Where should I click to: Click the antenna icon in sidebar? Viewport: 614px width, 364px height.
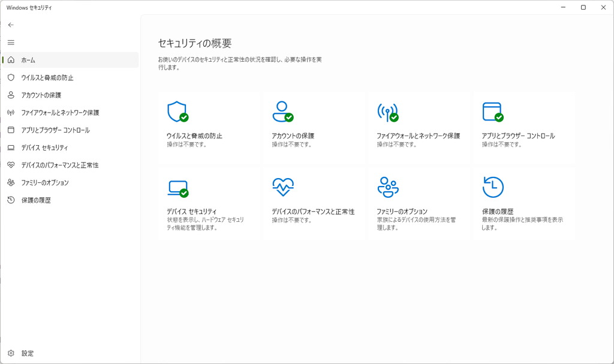11,113
